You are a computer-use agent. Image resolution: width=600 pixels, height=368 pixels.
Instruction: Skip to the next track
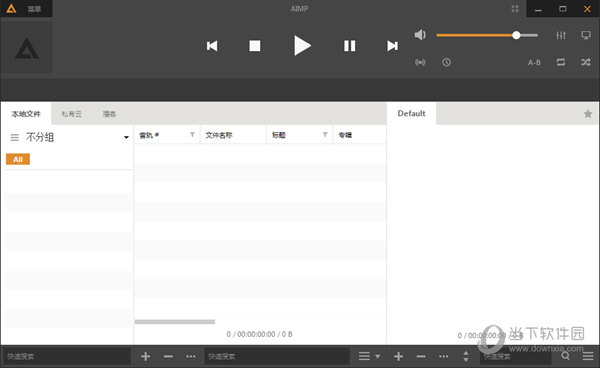[392, 46]
